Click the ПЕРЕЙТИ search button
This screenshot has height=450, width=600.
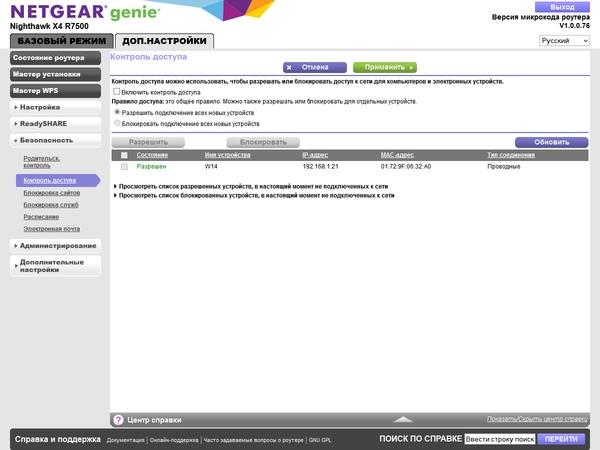(x=561, y=439)
